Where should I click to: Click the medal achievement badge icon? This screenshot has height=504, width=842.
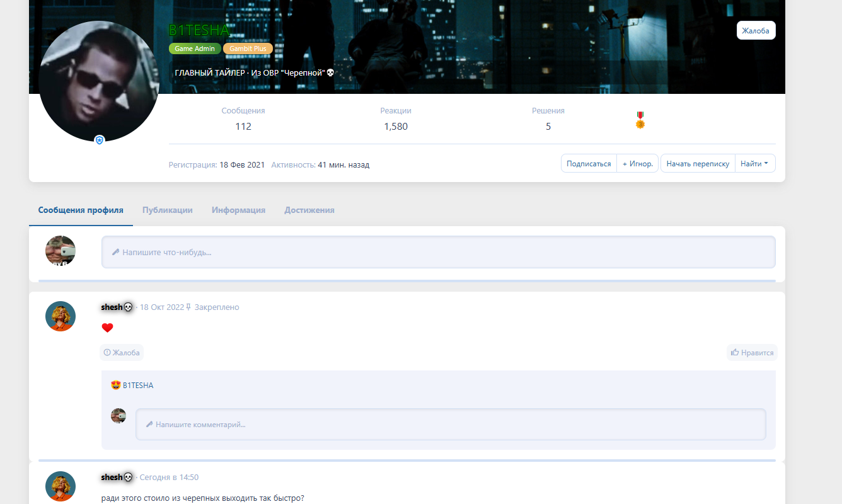coord(640,120)
